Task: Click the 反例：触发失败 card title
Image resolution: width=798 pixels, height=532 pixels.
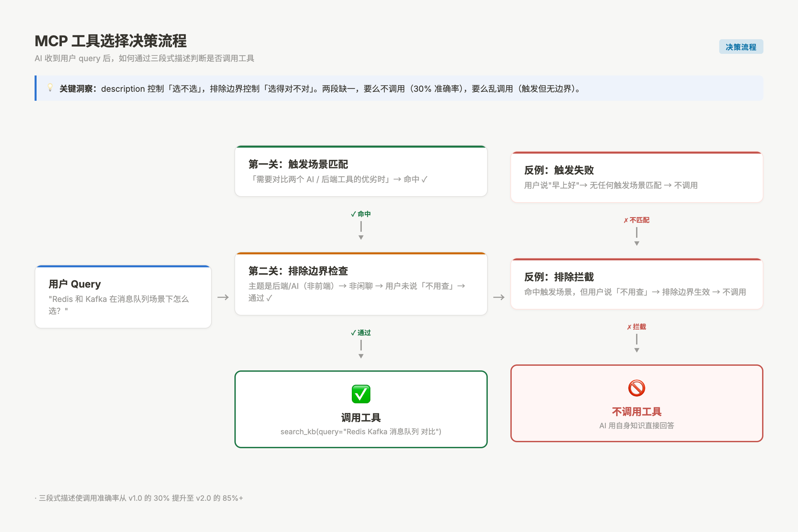Action: pos(559,170)
